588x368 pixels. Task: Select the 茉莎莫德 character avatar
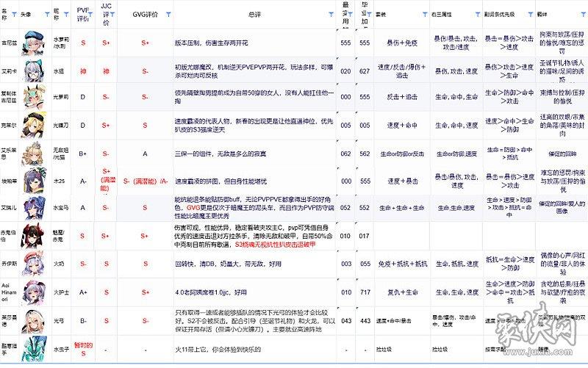pyautogui.click(x=33, y=320)
